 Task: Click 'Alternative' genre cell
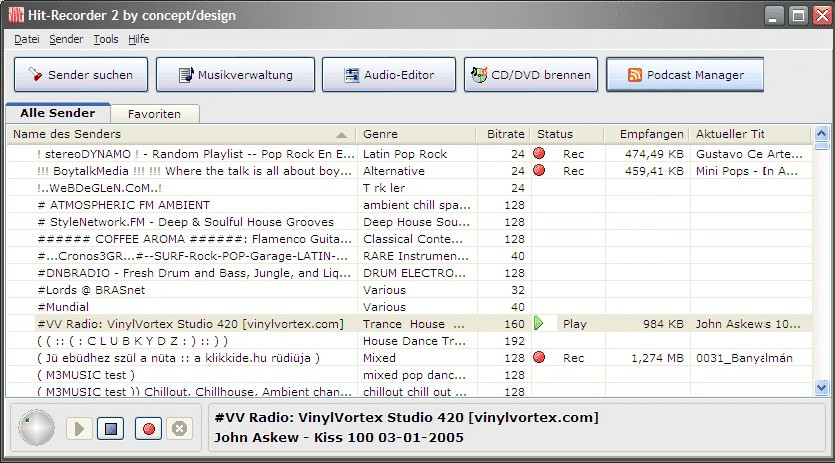pos(394,171)
